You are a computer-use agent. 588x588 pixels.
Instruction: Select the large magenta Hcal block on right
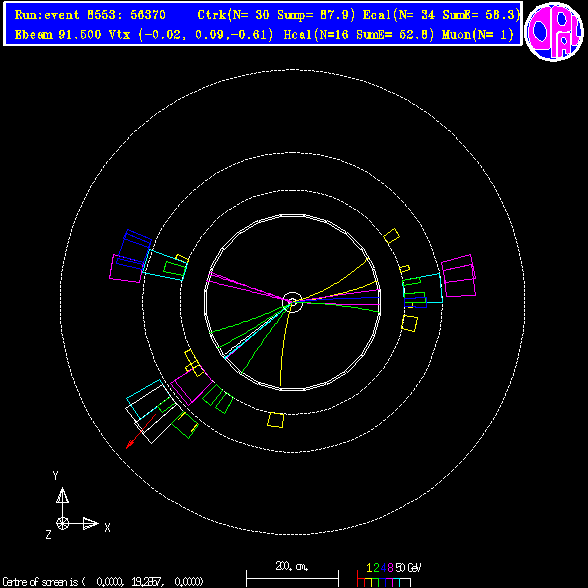click(458, 276)
